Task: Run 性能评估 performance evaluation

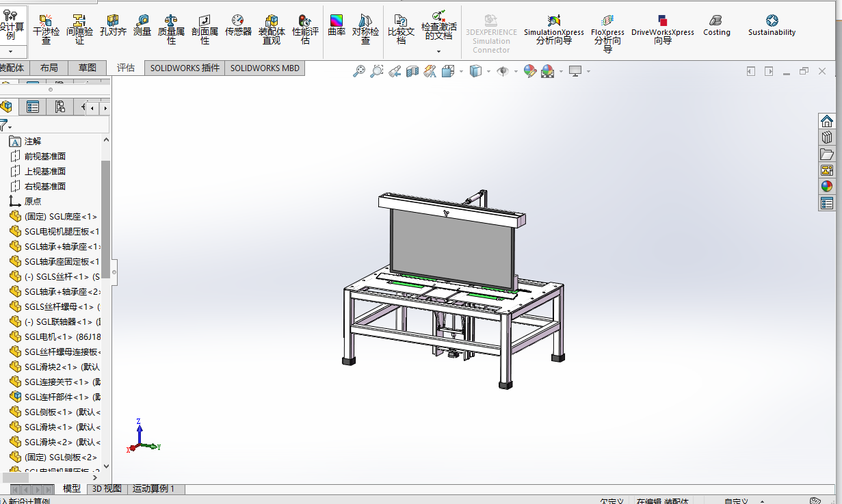Action: point(305,29)
